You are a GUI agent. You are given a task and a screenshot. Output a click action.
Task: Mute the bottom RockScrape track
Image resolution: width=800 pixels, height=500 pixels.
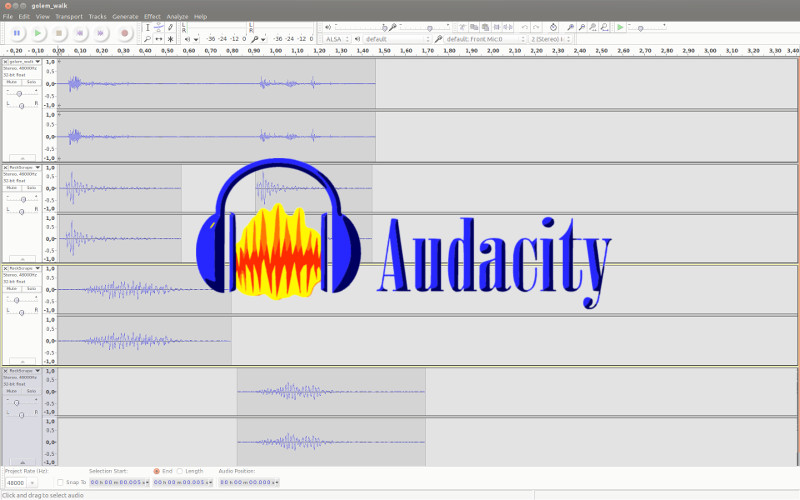click(x=12, y=391)
